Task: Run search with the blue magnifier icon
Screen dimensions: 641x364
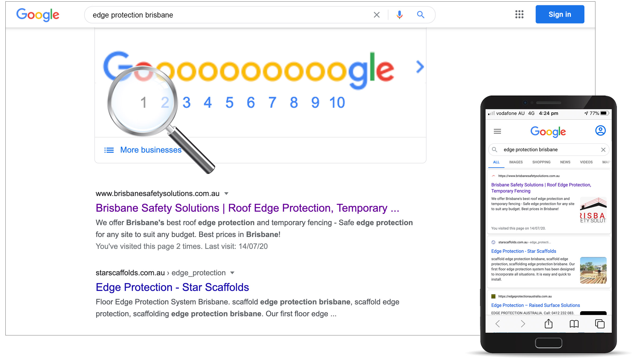Action: [421, 15]
